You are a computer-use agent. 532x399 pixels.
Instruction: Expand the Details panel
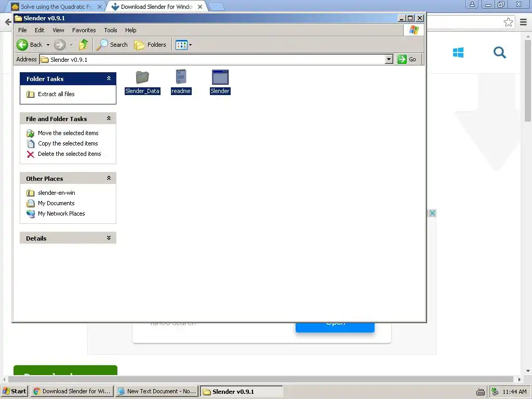pyautogui.click(x=109, y=238)
